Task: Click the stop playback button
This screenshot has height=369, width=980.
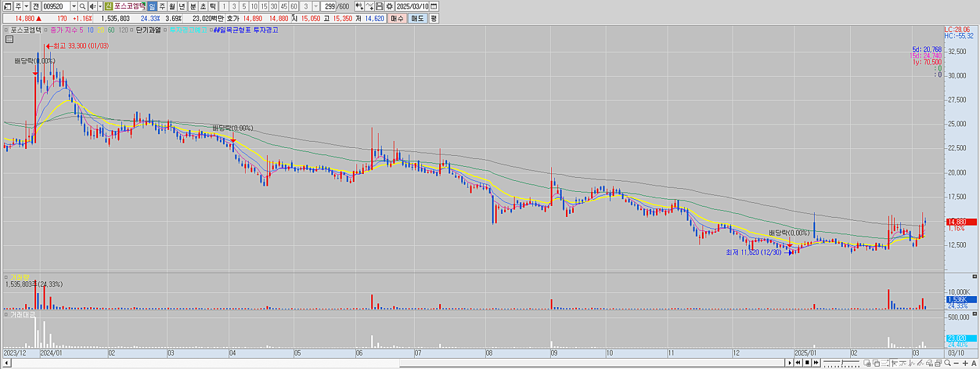Action: tap(807, 363)
